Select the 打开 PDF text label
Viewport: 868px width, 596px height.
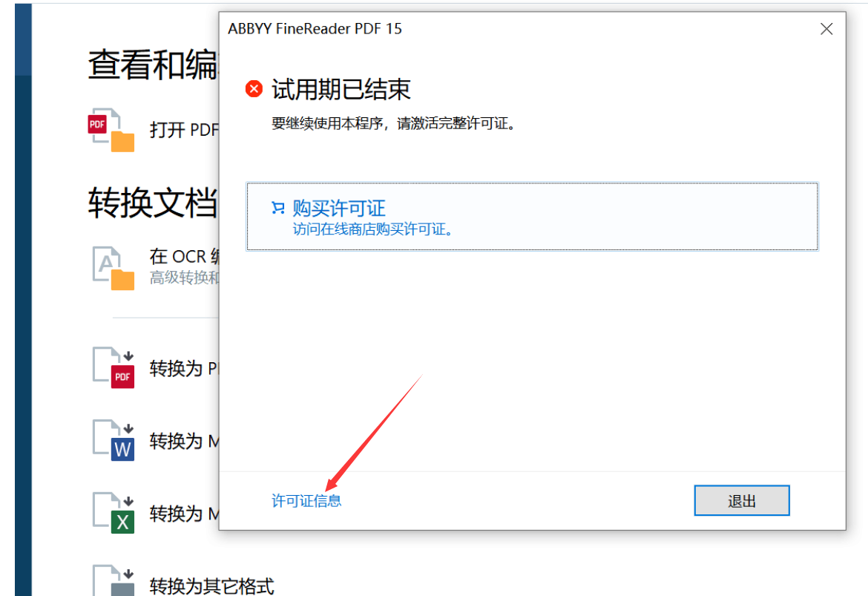pyautogui.click(x=183, y=130)
